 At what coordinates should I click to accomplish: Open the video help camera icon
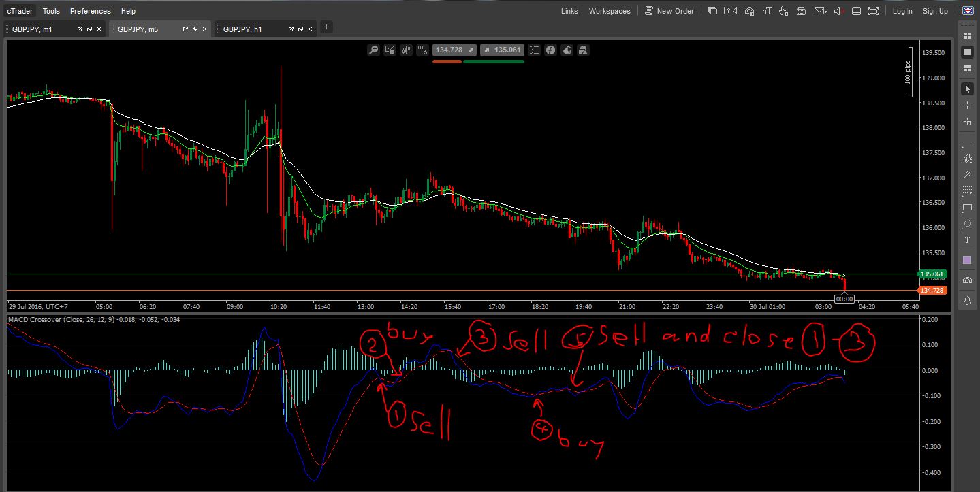click(731, 11)
